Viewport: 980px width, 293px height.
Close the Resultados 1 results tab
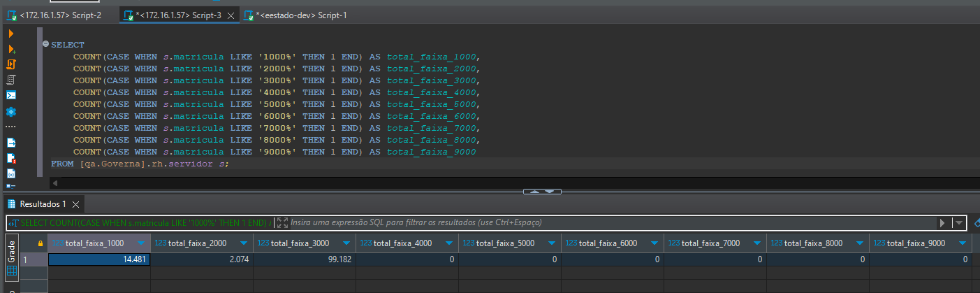coord(75,204)
